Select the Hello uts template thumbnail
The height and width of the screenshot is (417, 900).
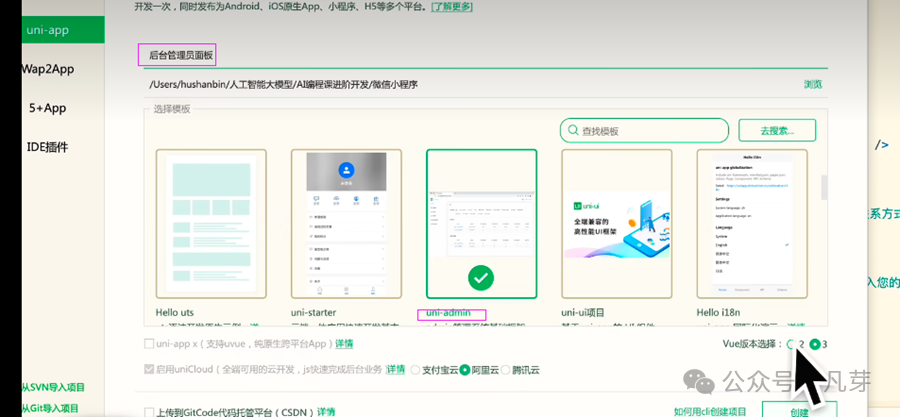[x=211, y=224]
